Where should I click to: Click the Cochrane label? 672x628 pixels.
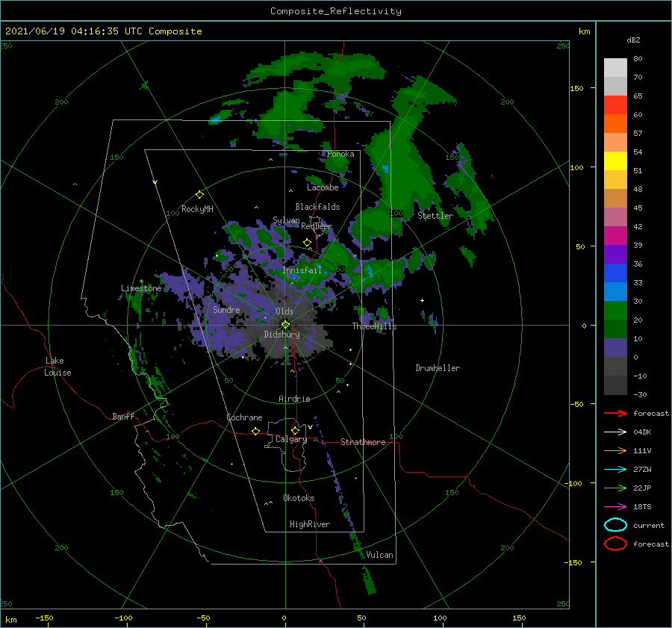tap(244, 417)
